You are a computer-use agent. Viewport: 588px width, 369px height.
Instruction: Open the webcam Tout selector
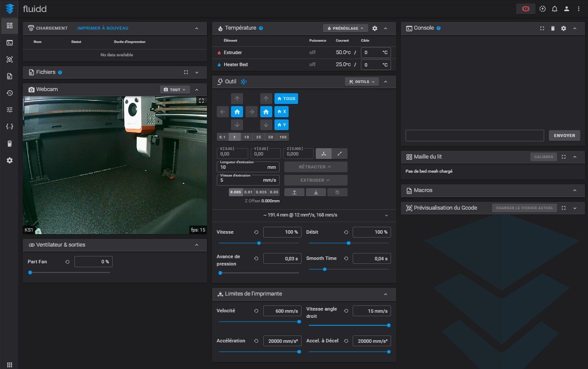174,90
